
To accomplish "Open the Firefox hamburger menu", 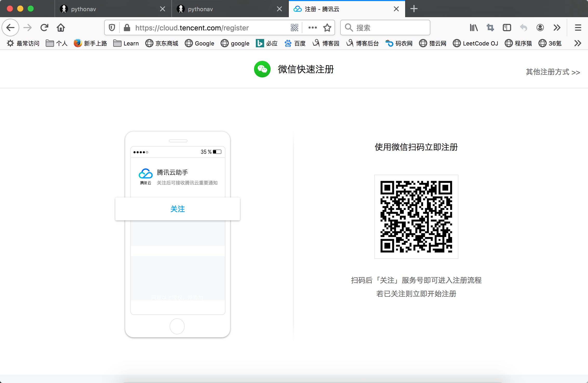I will 578,28.
